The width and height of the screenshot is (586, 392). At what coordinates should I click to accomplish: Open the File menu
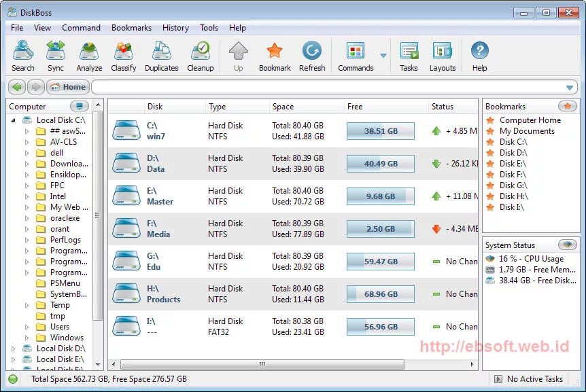point(17,28)
